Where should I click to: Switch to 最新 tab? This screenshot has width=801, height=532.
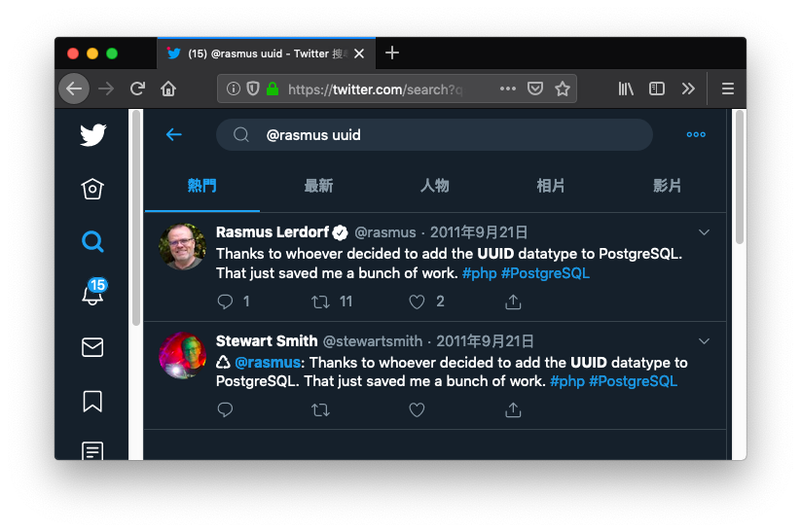tap(318, 186)
